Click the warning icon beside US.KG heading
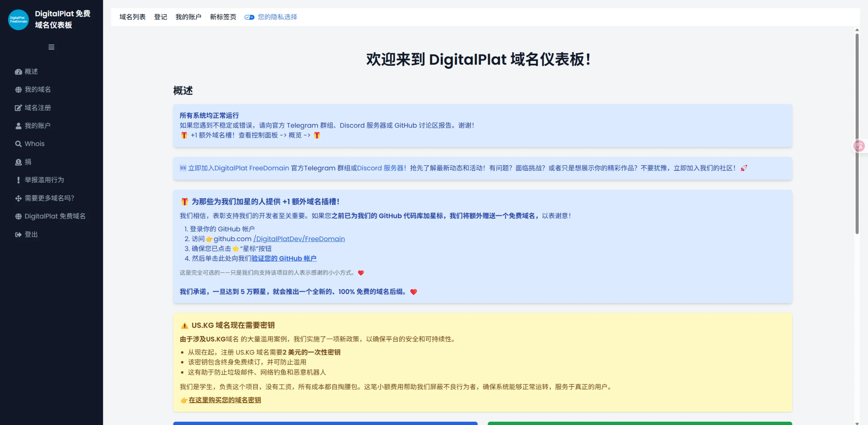This screenshot has height=425, width=868. point(184,326)
